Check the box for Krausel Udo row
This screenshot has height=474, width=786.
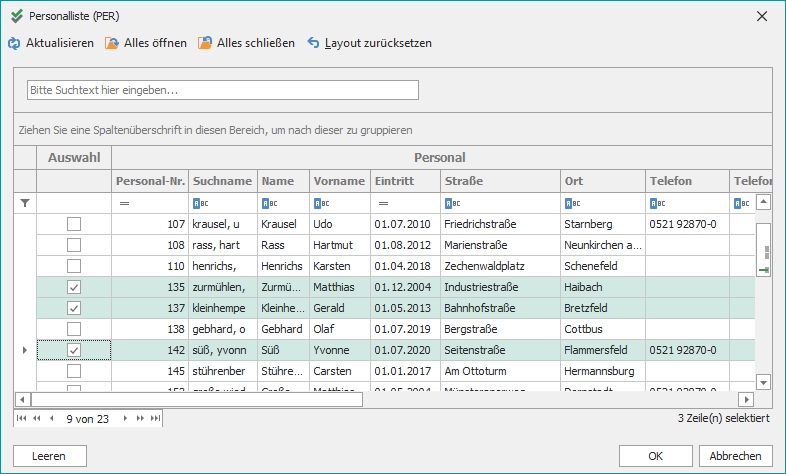(x=74, y=224)
